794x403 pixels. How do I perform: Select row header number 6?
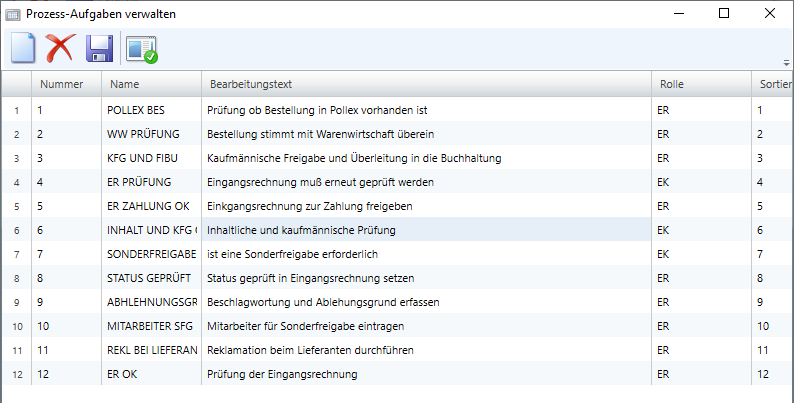click(x=16, y=230)
